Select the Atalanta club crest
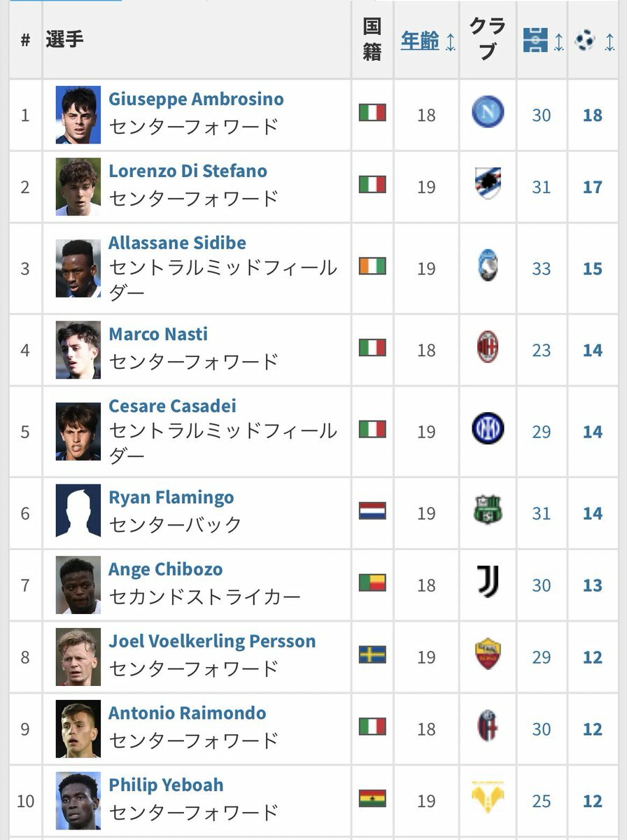The width and height of the screenshot is (627, 840). pyautogui.click(x=488, y=266)
